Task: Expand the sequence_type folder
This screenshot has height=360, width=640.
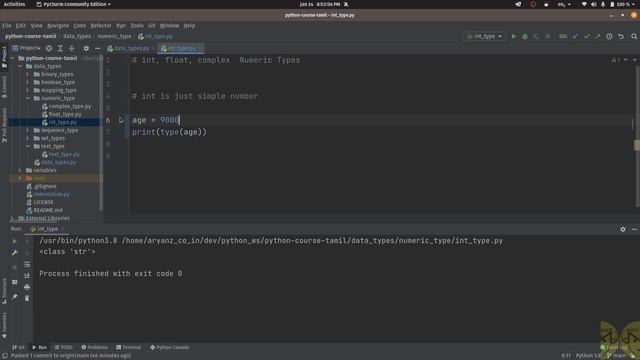Action: [28, 130]
